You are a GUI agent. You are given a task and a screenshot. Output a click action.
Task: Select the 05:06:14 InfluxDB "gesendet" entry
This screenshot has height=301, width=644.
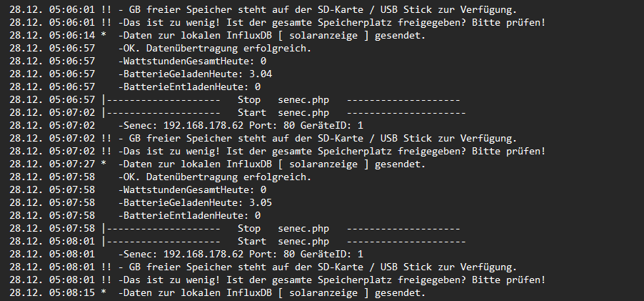pos(271,35)
